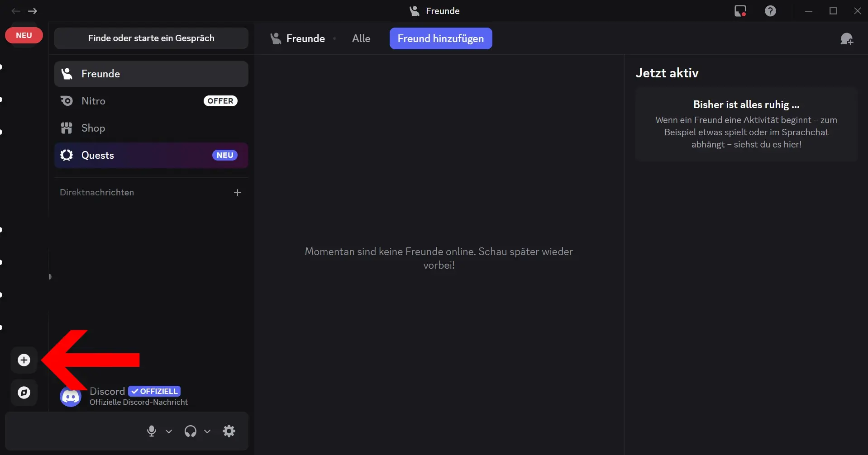Open the inbox icon in the titlebar
The width and height of the screenshot is (868, 455).
(739, 10)
